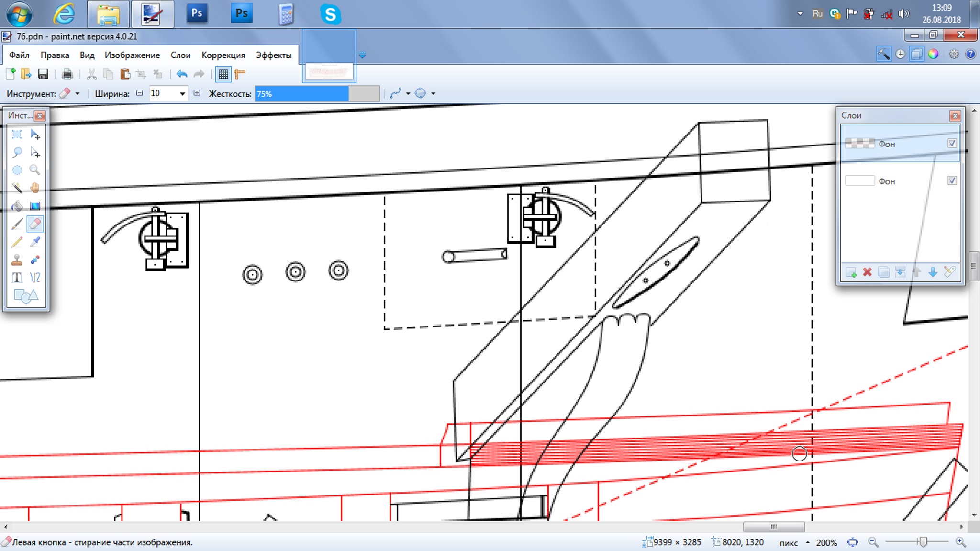Select the Clone Stamp tool
The height and width of the screenshot is (551, 980).
tap(17, 260)
